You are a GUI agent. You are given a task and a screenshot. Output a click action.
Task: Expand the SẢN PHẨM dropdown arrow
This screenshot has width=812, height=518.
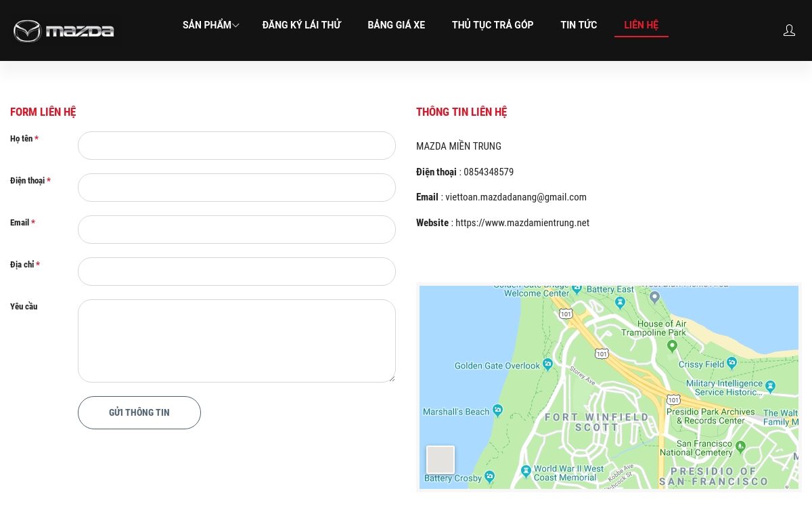(235, 26)
